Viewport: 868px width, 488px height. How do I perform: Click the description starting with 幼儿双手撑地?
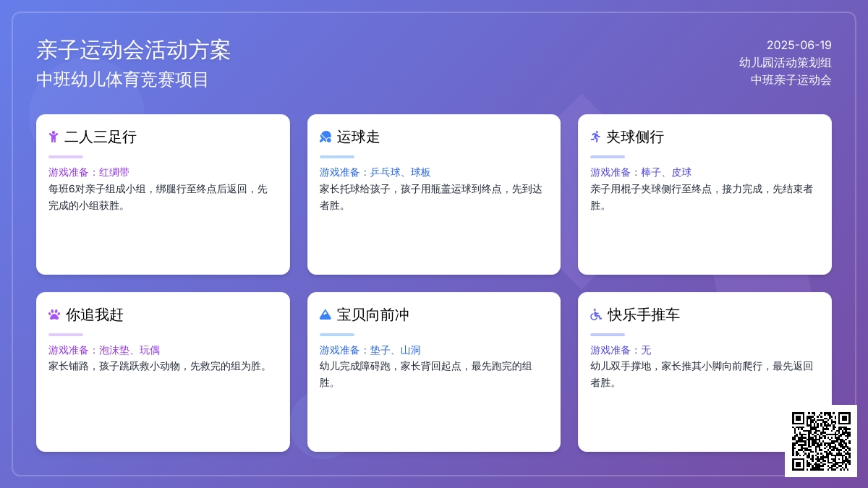(x=702, y=374)
